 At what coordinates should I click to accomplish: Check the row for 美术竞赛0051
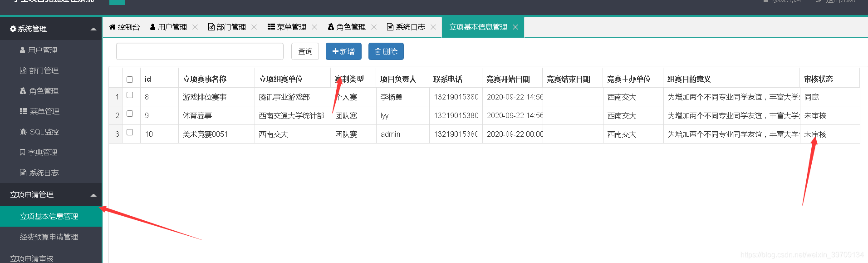(x=130, y=132)
